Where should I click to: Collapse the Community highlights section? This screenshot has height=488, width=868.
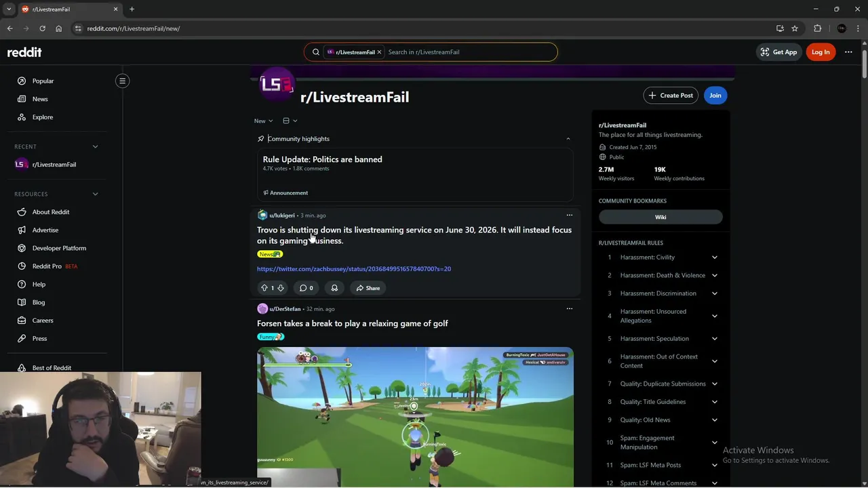coord(568,139)
